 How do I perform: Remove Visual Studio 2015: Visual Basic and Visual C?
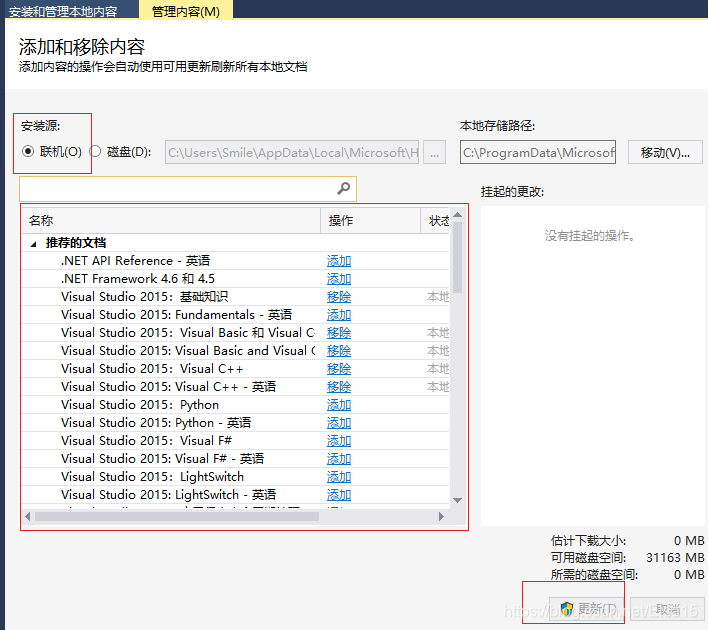pos(339,351)
